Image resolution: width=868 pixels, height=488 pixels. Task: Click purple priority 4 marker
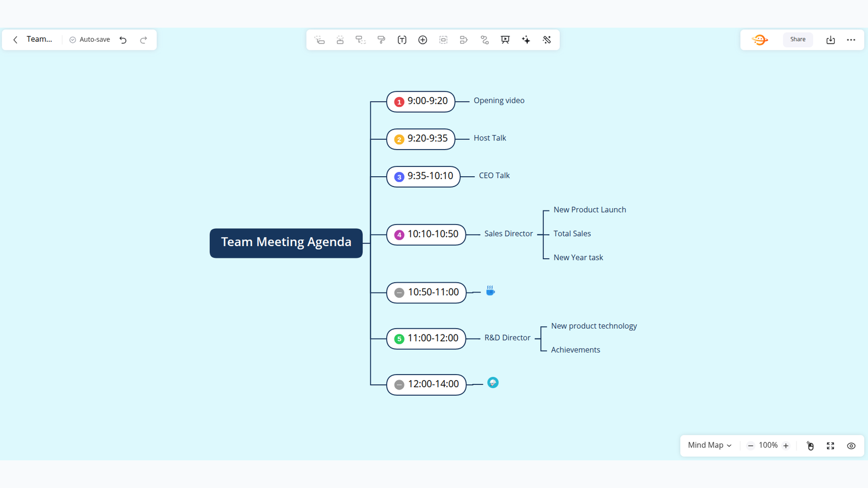tap(399, 235)
